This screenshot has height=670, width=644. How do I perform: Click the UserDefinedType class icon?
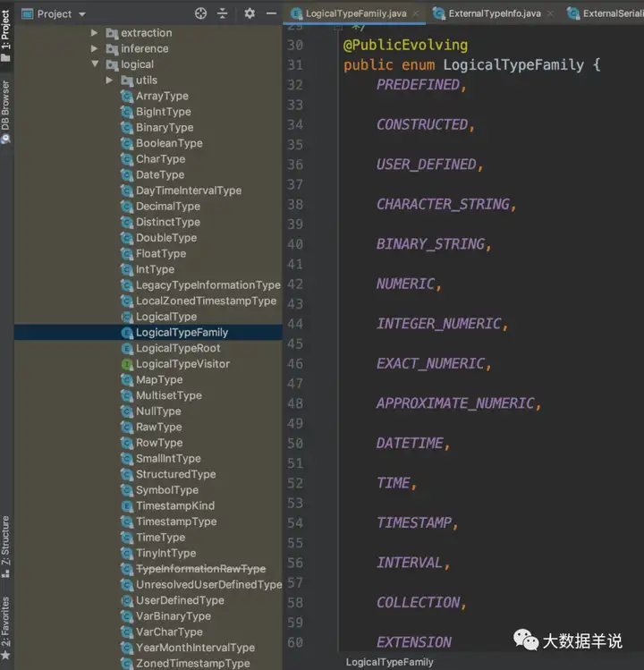[x=127, y=601]
